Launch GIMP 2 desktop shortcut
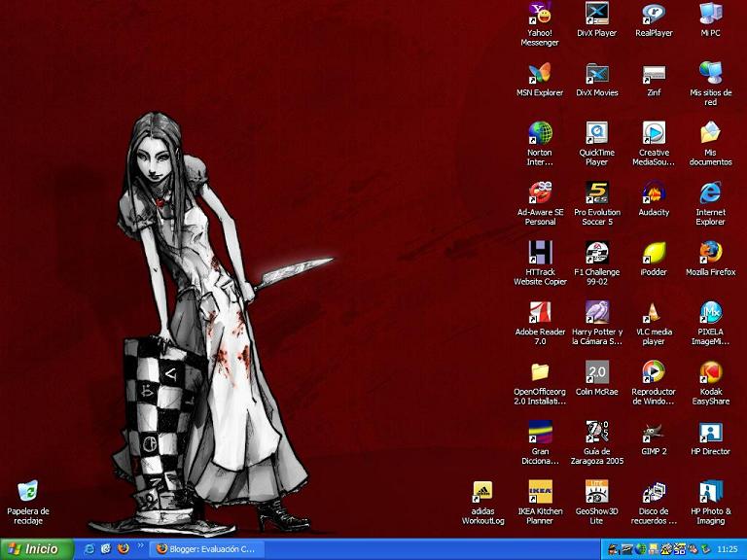The width and height of the screenshot is (747, 560). [x=654, y=432]
